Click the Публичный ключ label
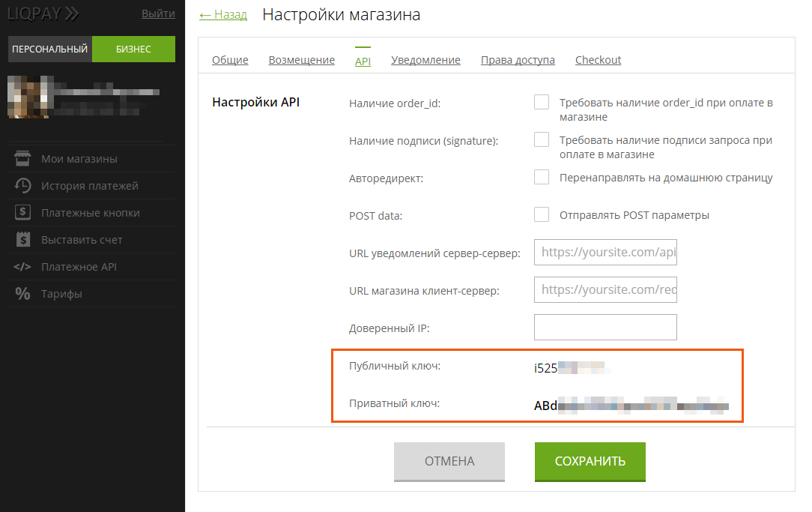This screenshot has width=812, height=512. pos(395,366)
